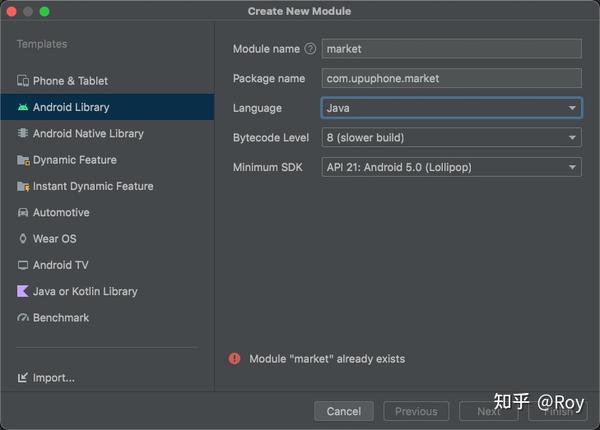Open the Module name help icon
600x430 pixels.
[310, 49]
